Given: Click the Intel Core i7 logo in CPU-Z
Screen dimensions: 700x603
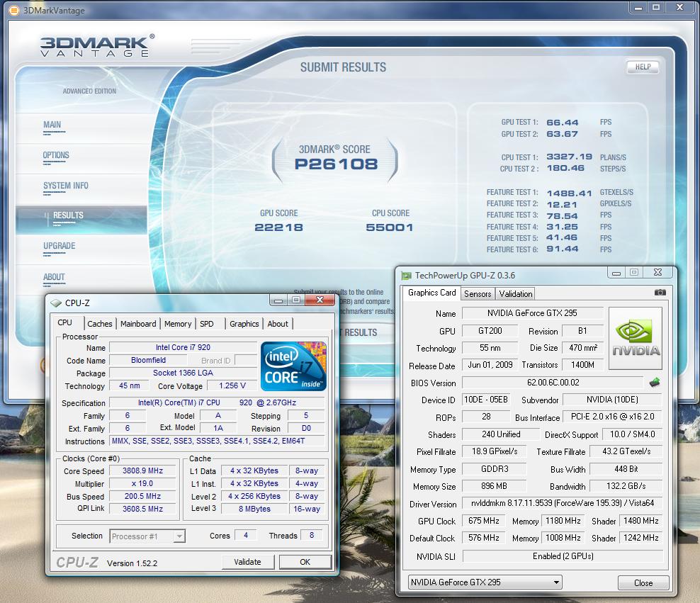Looking at the screenshot, I should pyautogui.click(x=293, y=366).
